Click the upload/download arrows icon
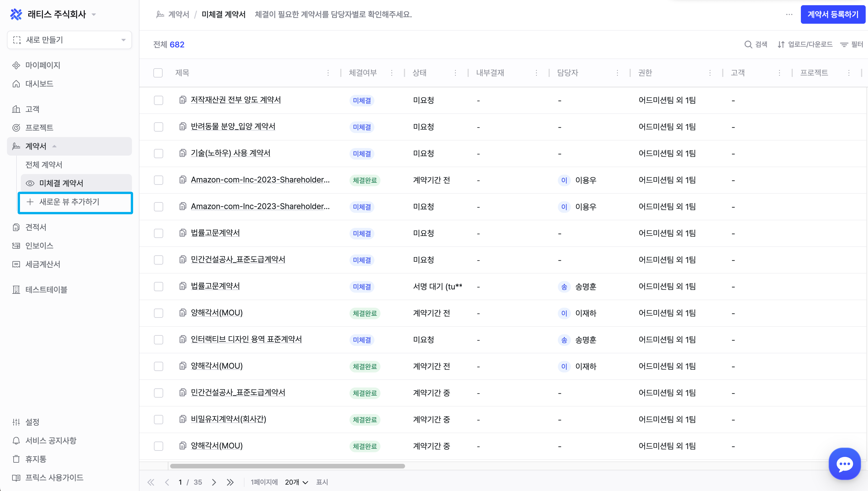This screenshot has width=868, height=491. (x=781, y=45)
